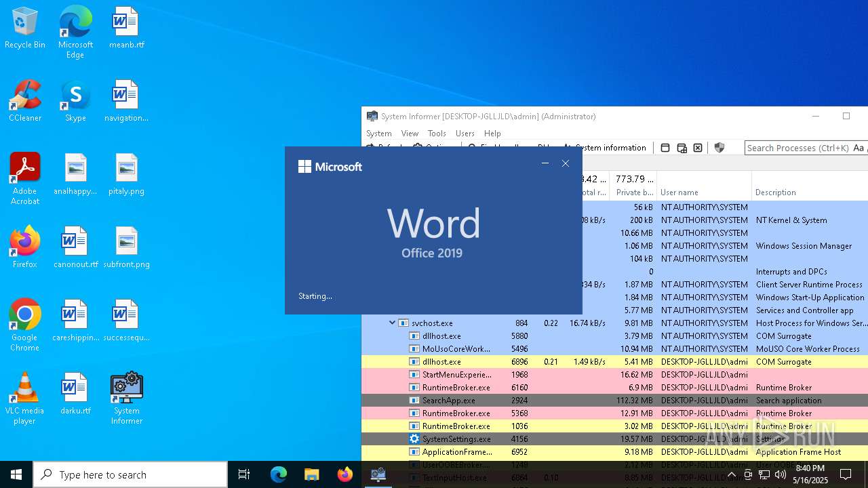
Task: Select the analhappy... image file
Action: pos(75,175)
